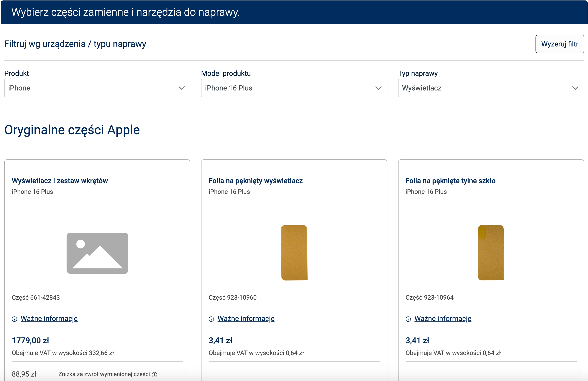Viewport: 588px width, 381px height.
Task: Click info icon next to Zniżka za zwrot
Action: point(154,375)
